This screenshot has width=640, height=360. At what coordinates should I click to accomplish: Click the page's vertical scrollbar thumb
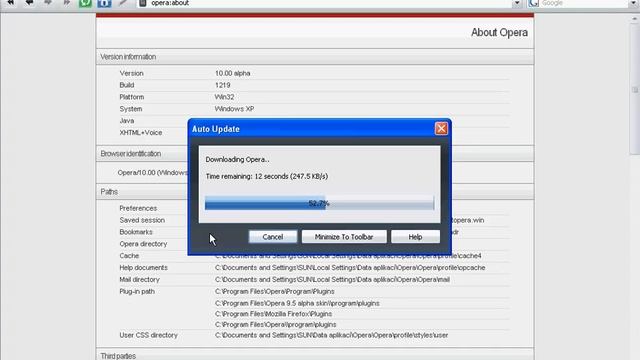[635, 90]
